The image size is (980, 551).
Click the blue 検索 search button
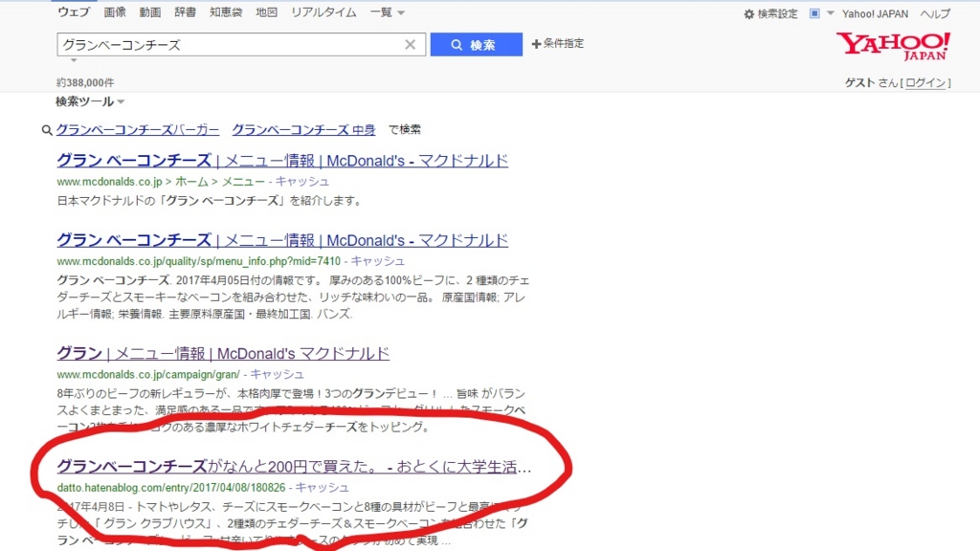(477, 44)
